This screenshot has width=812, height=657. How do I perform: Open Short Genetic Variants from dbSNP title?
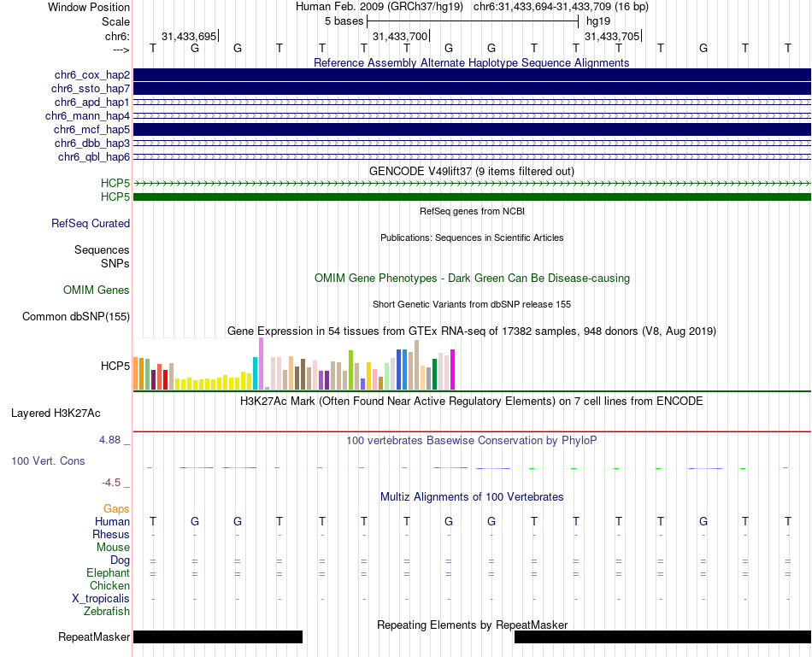472,304
